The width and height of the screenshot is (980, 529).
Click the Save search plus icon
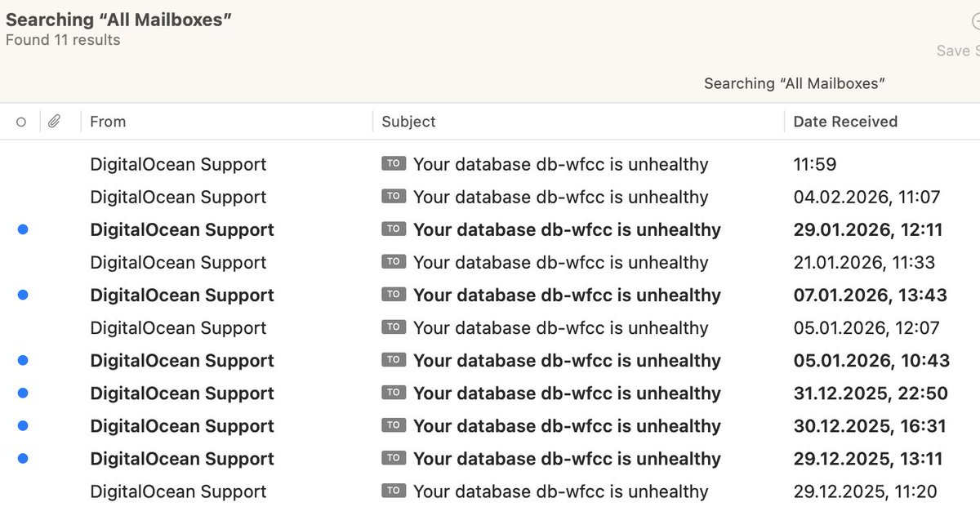click(975, 23)
